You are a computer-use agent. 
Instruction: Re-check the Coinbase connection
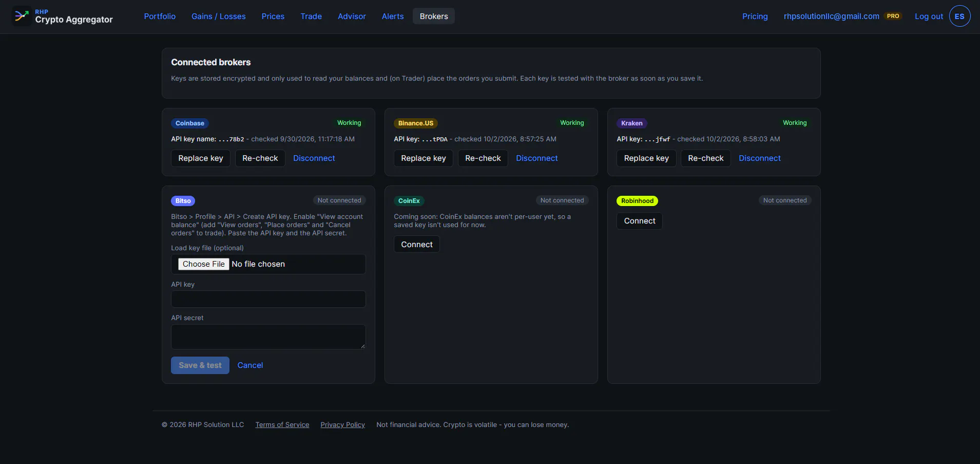tap(260, 158)
